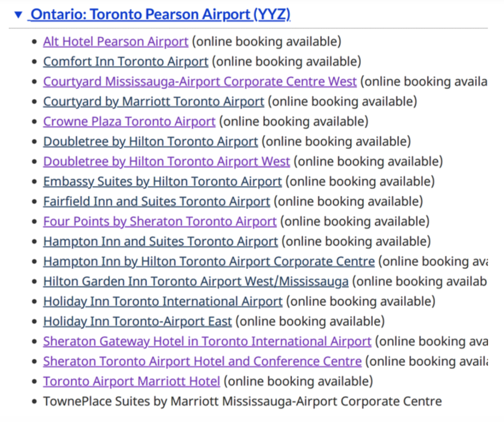Collapse the Ontario Toronto Pearson Airport section triangle
This screenshot has height=422, width=504.
pos(18,15)
